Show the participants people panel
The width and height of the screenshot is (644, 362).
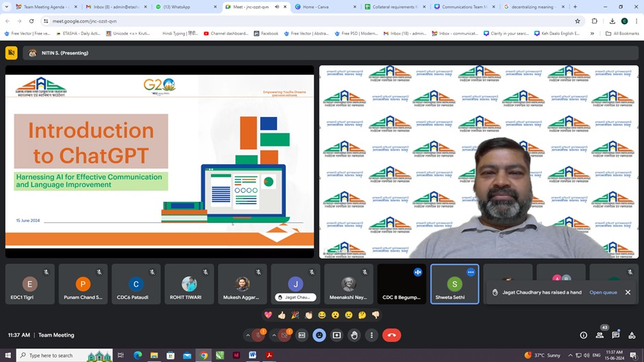pos(599,335)
